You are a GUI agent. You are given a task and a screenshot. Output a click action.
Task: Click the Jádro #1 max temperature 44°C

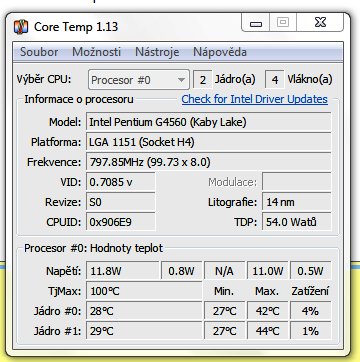pos(267,331)
